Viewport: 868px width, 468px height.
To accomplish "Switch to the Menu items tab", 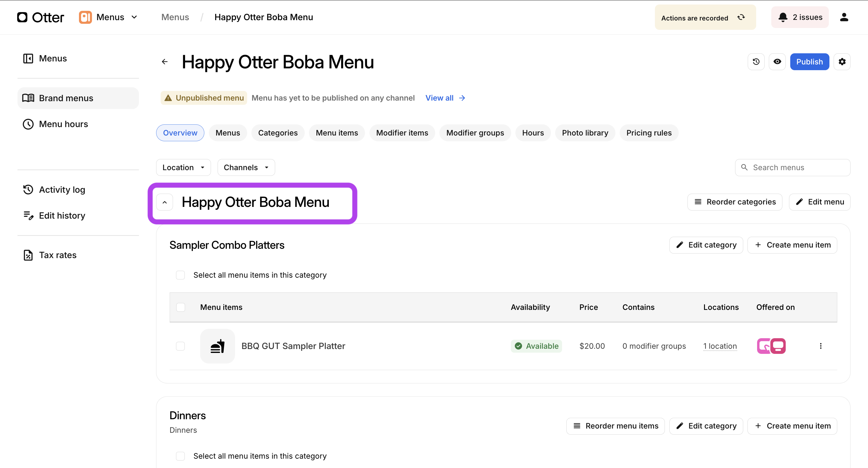I will 337,133.
